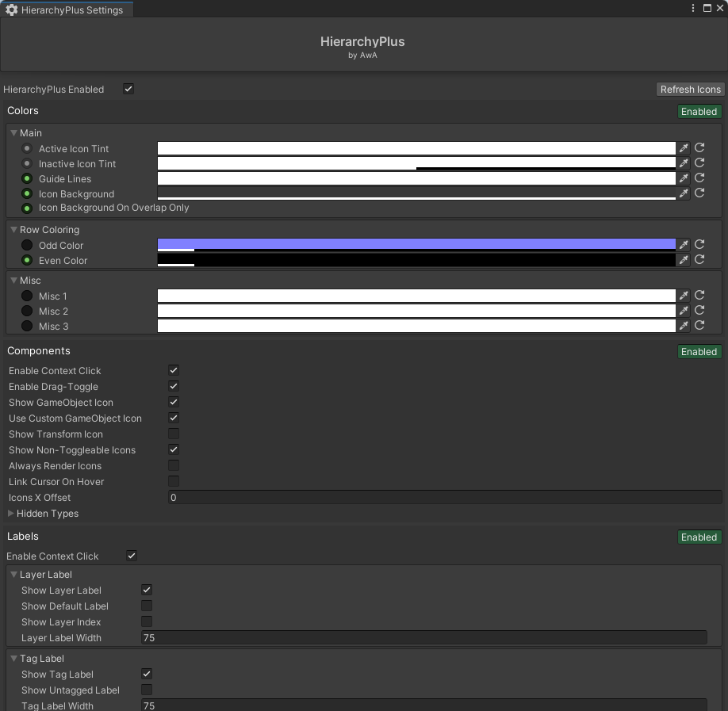
Task: Reset the Inactive Icon Tint color
Action: [699, 163]
